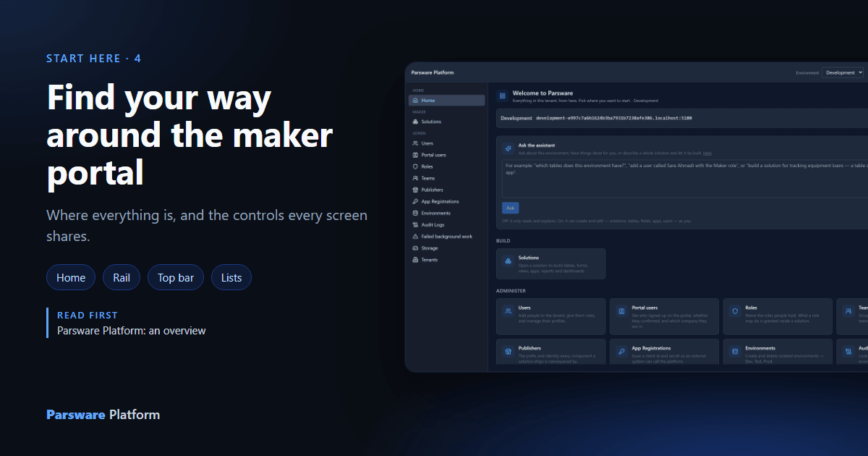Open the Roles card title
The image size is (868, 456).
[751, 308]
